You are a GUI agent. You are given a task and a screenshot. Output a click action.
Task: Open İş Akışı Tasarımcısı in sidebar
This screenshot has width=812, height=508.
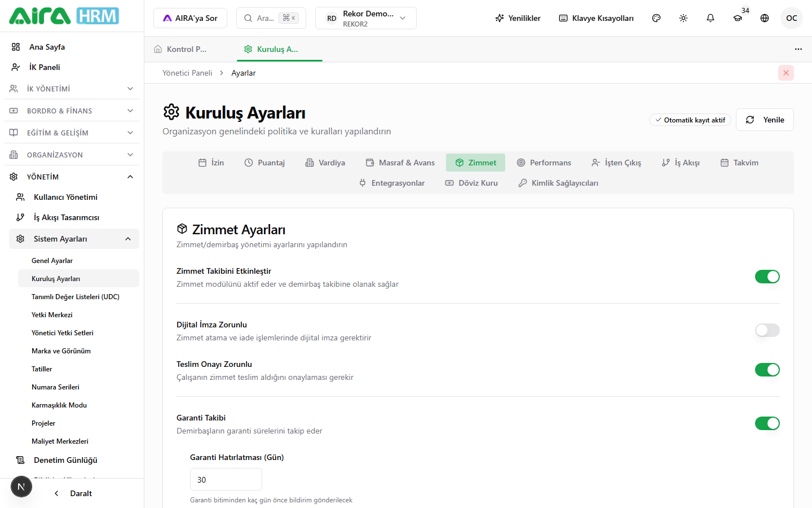click(x=74, y=217)
